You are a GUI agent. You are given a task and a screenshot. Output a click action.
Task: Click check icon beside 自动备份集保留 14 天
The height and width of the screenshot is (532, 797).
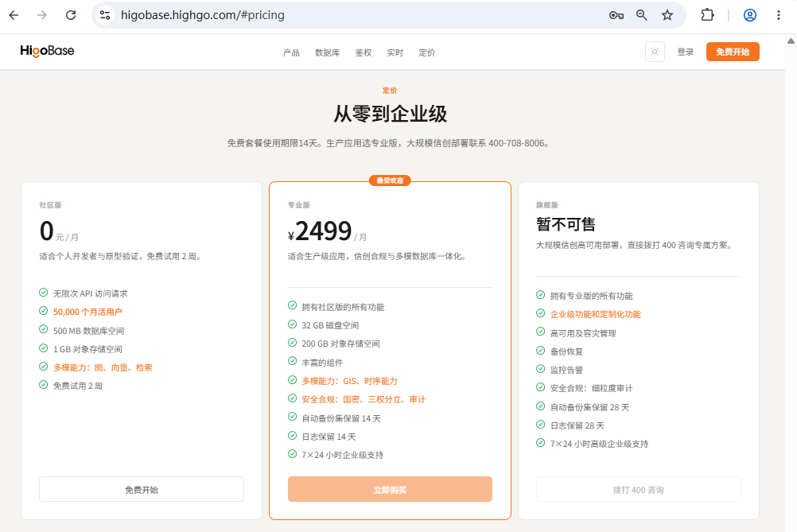coord(292,417)
